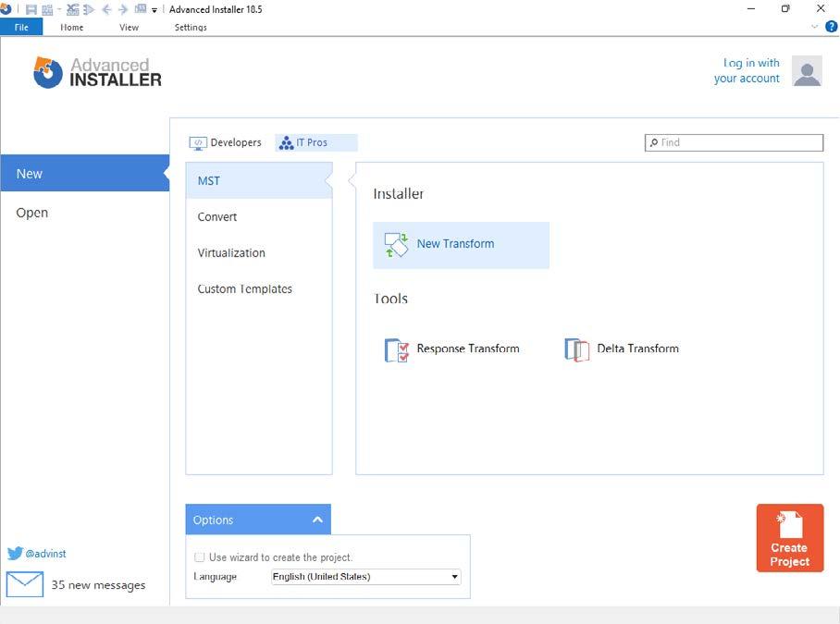Click the Advanced Installer app icon in title bar

click(x=6, y=9)
